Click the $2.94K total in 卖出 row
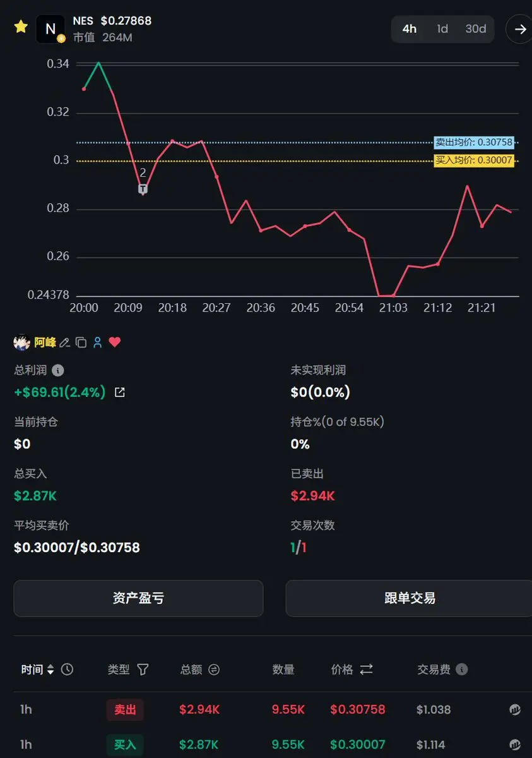Image resolution: width=532 pixels, height=758 pixels. [x=199, y=710]
